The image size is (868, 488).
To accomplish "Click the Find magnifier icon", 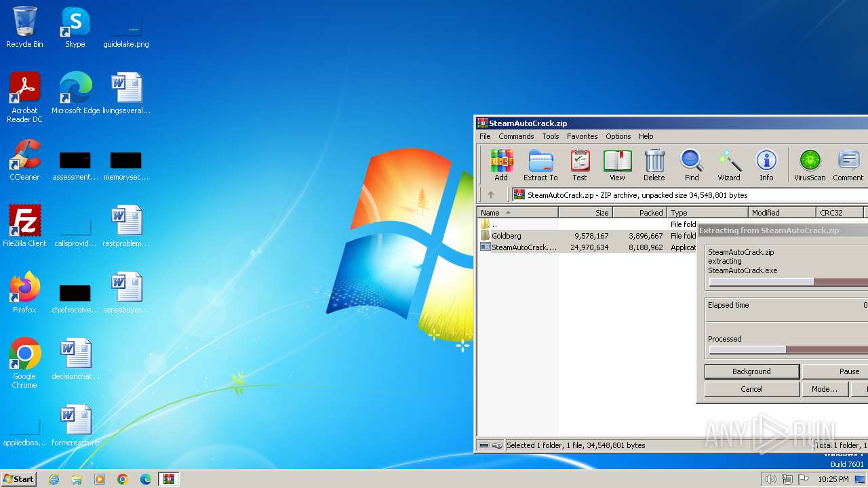I will tap(692, 165).
